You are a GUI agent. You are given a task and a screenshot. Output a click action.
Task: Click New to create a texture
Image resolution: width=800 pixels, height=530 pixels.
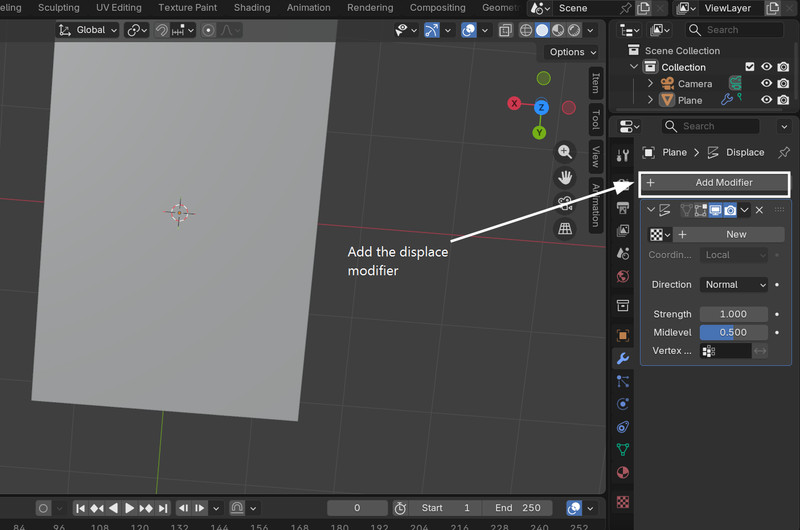(729, 235)
